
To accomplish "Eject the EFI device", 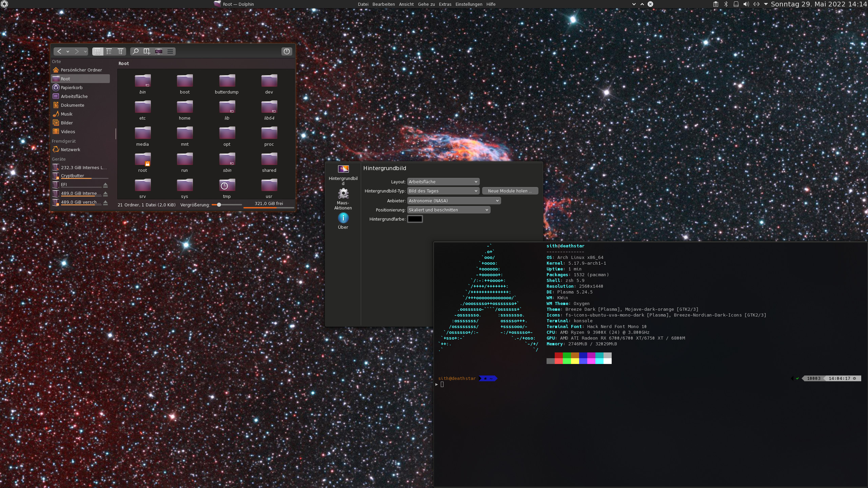I will pyautogui.click(x=105, y=185).
